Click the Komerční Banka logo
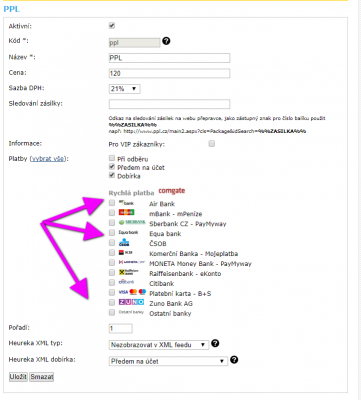361x400 pixels. coord(126,253)
